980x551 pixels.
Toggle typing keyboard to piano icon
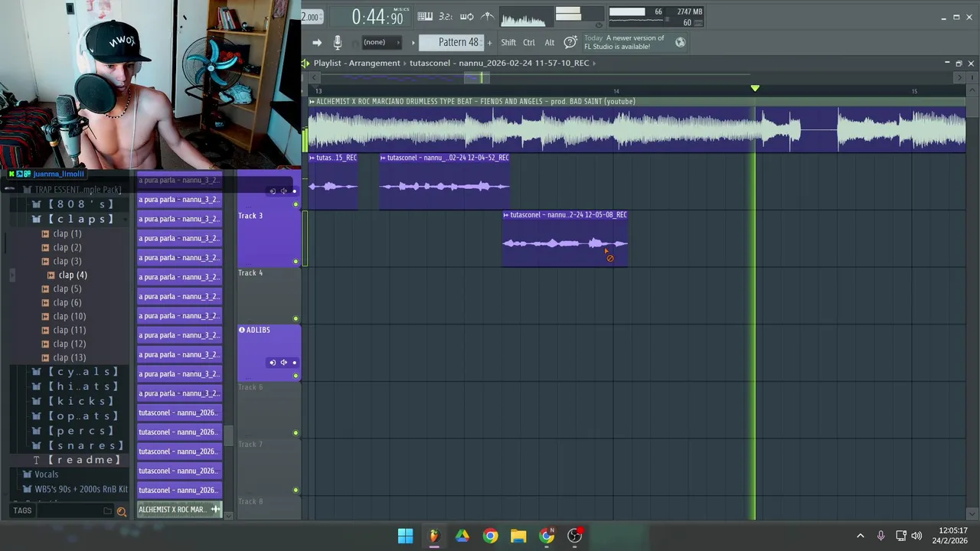425,17
